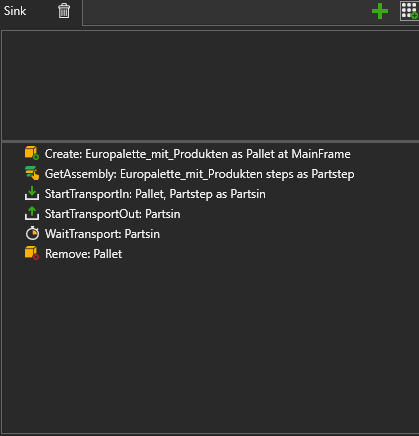Delete Sink with the trash can icon
The image size is (419, 436).
(64, 11)
